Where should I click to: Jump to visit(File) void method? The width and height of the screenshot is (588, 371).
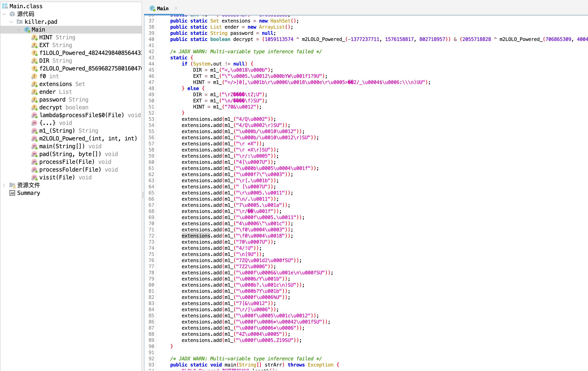[65, 178]
